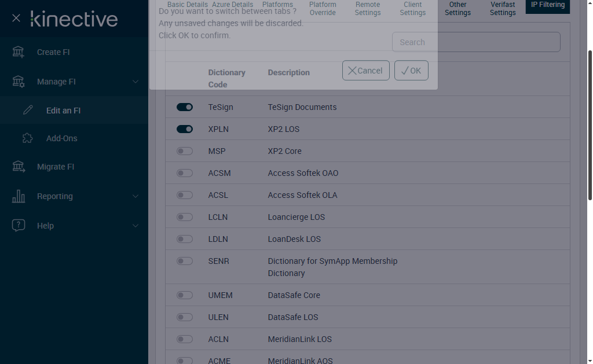Click the Access Softek OAO description
Image resolution: width=593 pixels, height=364 pixels.
303,173
